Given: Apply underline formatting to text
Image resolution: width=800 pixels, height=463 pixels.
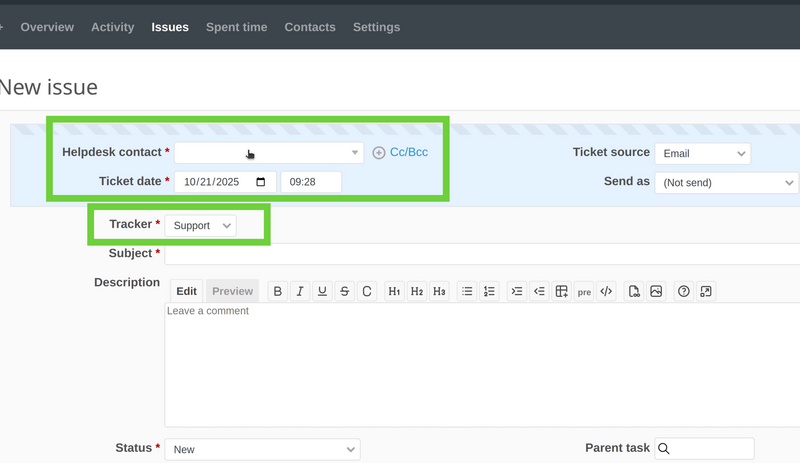Looking at the screenshot, I should (322, 291).
